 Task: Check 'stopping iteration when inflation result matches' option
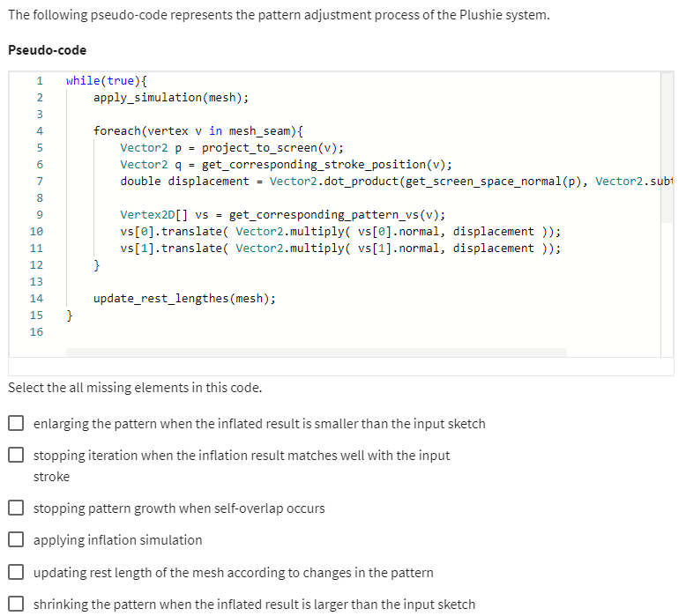tap(16, 455)
